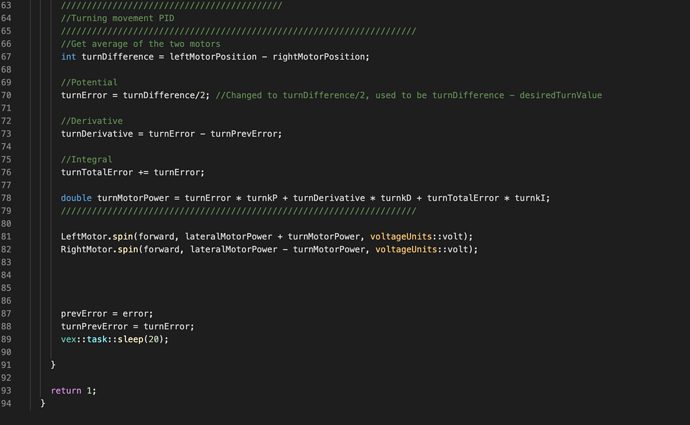
Task: Click the return keyword on line 93
Action: click(66, 391)
